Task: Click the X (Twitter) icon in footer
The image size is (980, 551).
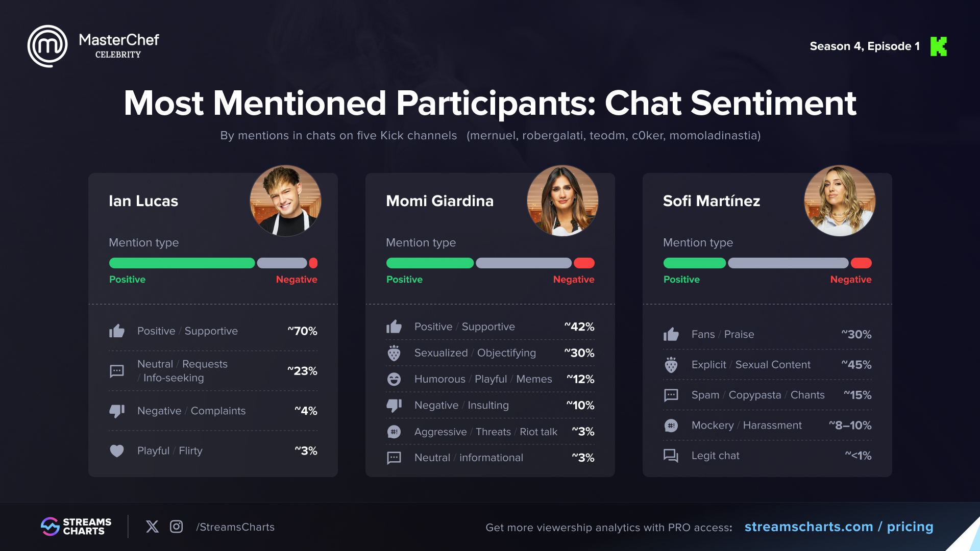Action: point(152,527)
